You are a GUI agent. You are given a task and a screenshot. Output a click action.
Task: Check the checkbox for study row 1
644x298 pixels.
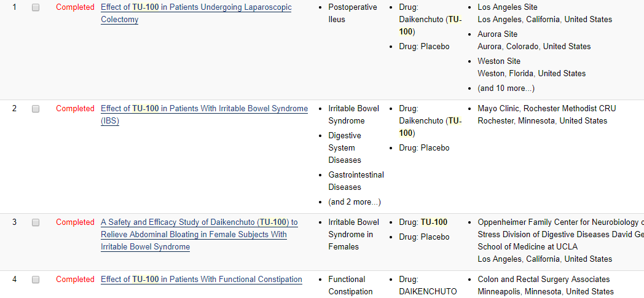pyautogui.click(x=36, y=7)
